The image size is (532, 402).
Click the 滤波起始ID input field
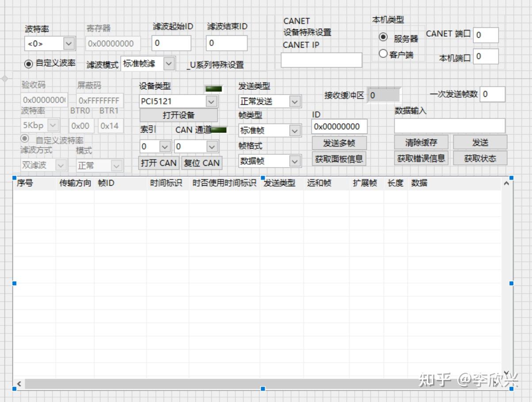(x=171, y=43)
